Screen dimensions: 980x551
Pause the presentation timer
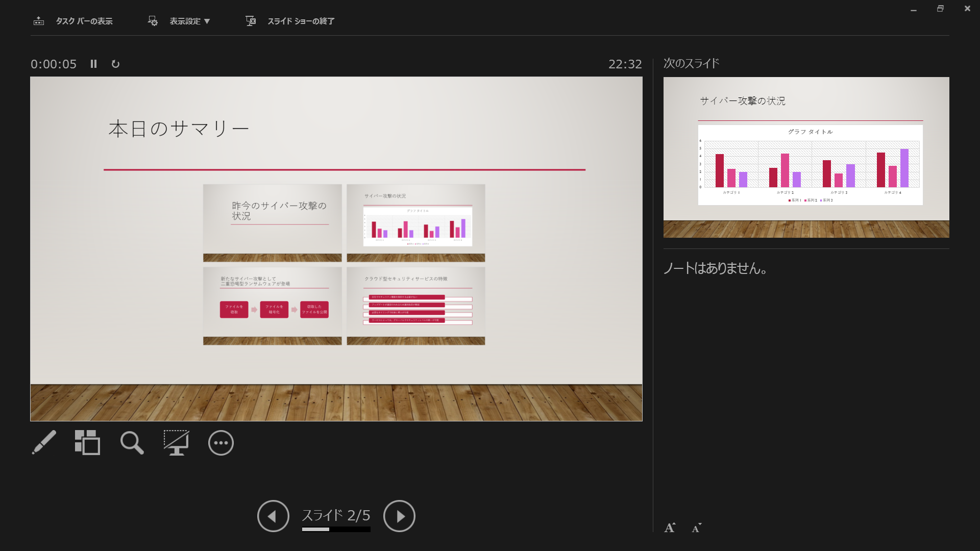coord(93,64)
